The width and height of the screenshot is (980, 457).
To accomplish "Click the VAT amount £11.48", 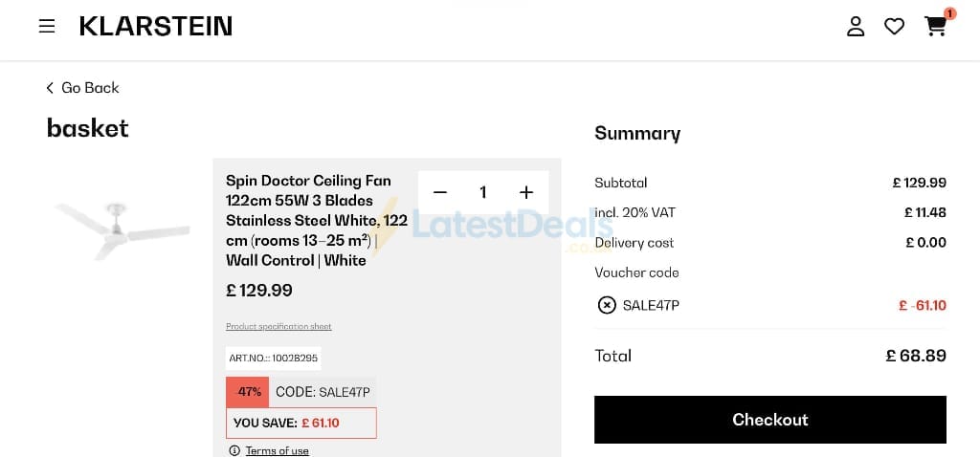I will [x=925, y=212].
